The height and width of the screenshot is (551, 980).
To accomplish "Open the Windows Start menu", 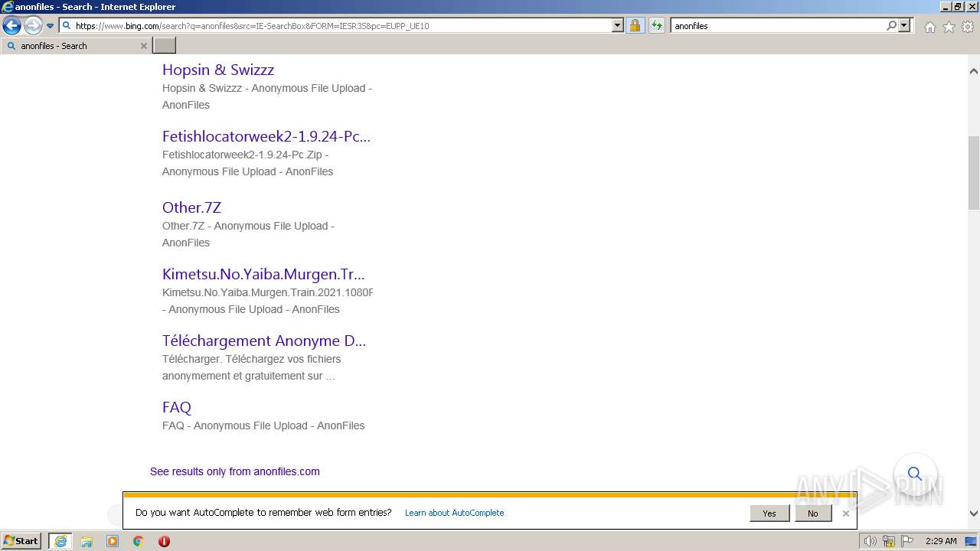I will [21, 540].
